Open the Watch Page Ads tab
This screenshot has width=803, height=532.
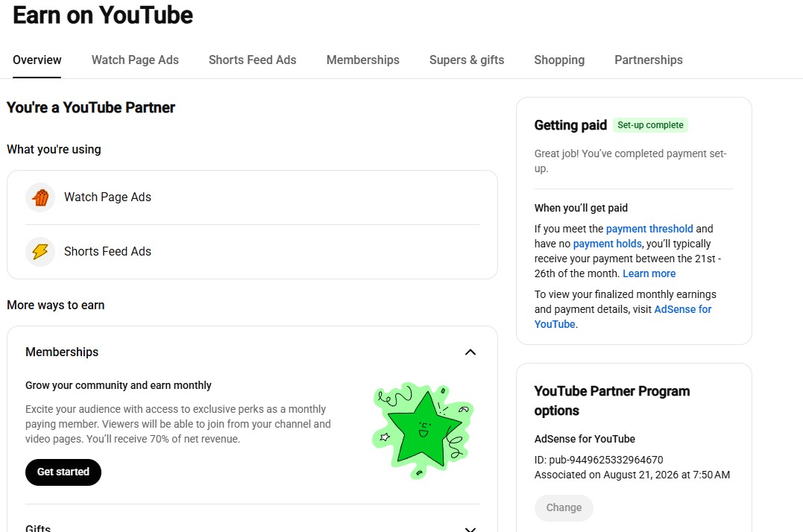(135, 60)
